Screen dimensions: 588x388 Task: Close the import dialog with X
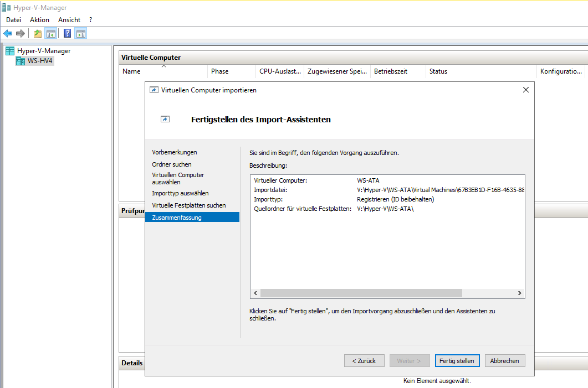click(526, 90)
